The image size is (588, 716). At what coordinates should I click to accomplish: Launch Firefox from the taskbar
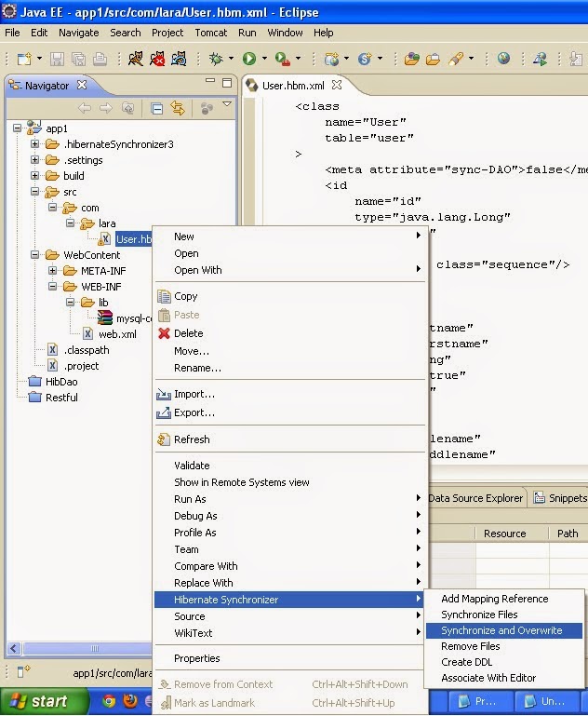(130, 701)
